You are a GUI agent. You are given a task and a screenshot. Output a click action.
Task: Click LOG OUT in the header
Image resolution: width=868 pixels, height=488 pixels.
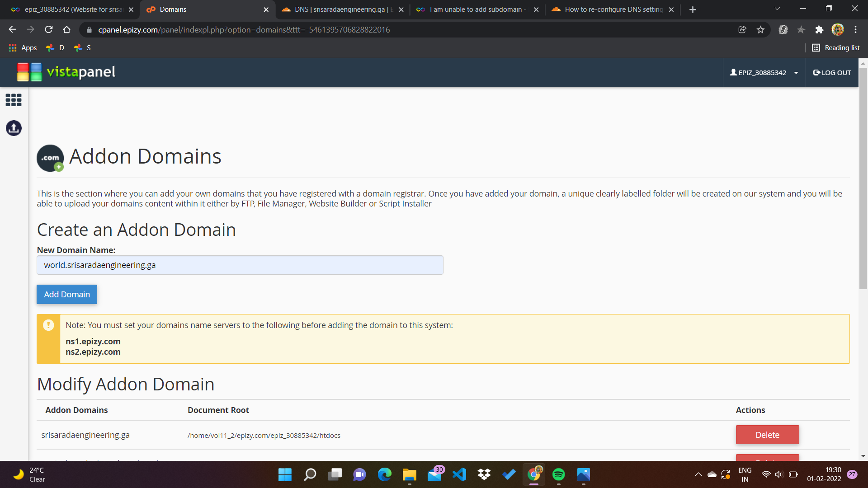[832, 73]
